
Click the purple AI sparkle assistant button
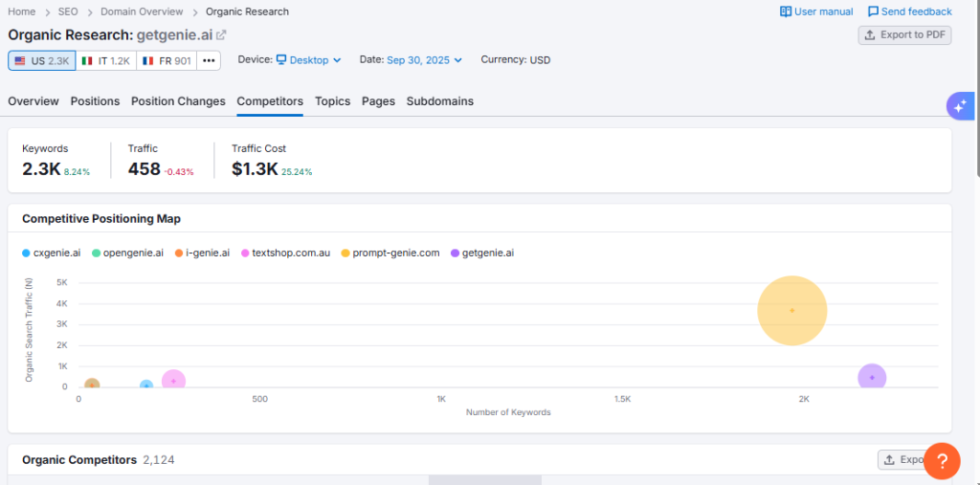pos(960,106)
